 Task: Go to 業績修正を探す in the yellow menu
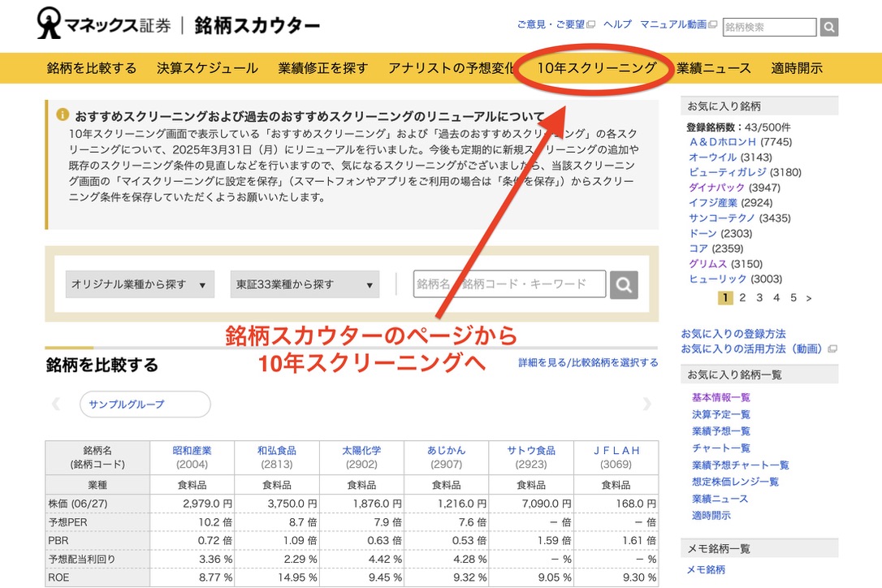323,68
